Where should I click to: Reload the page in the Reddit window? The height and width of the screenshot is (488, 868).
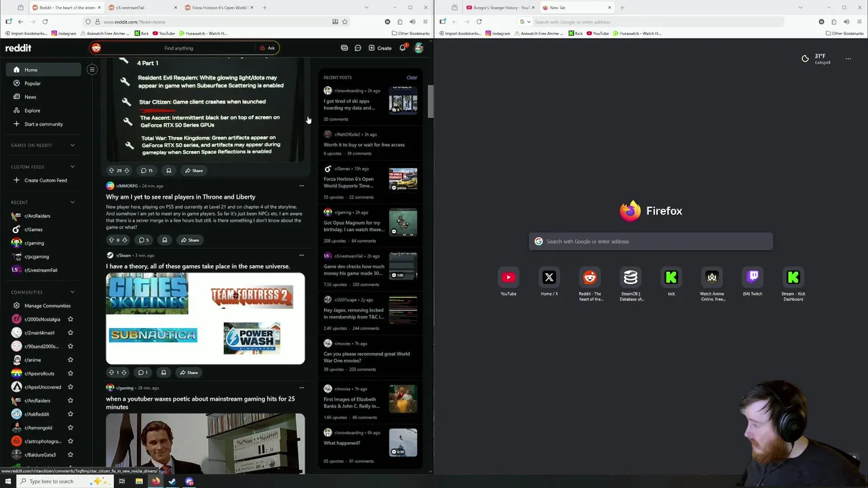pos(45,22)
